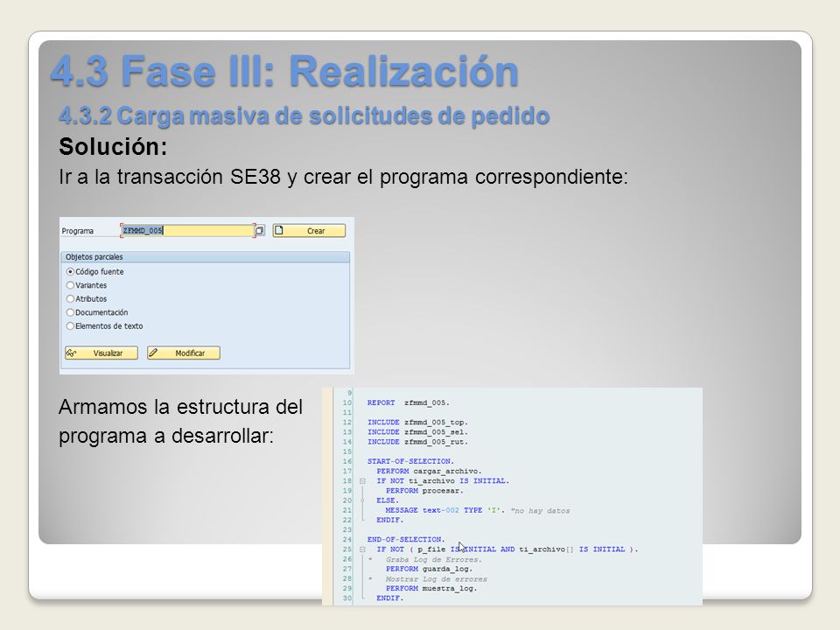Viewport: 840px width, 630px height.
Task: Select the Elementos de texto radio button
Action: (70, 325)
